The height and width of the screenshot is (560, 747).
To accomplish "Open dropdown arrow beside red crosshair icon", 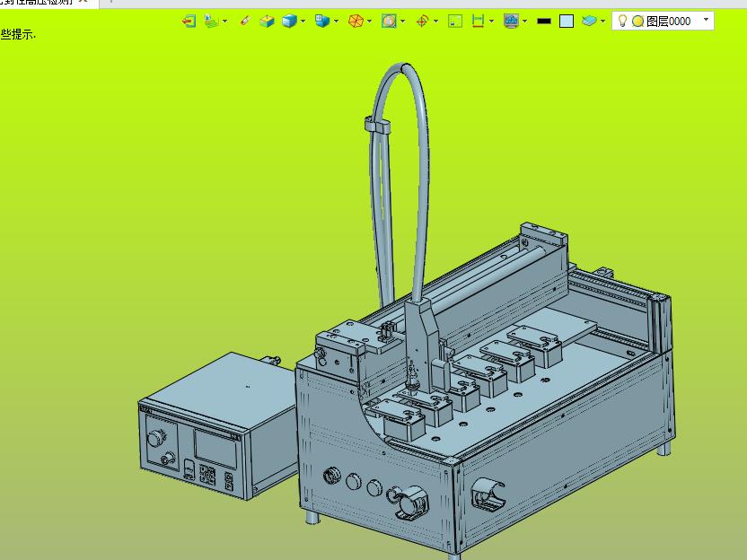I will pos(436,21).
